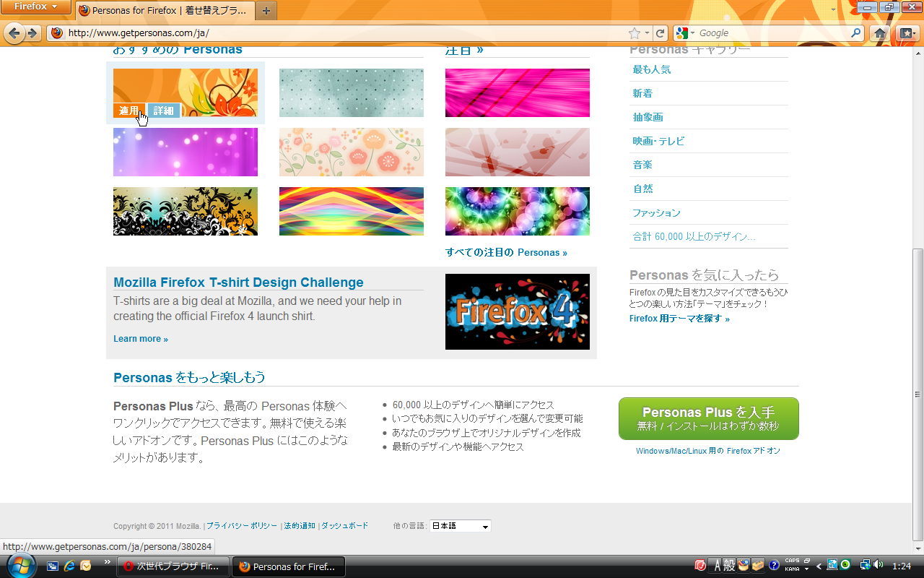Go forward with the Forward arrow
This screenshot has height=578, width=924.
[x=32, y=33]
